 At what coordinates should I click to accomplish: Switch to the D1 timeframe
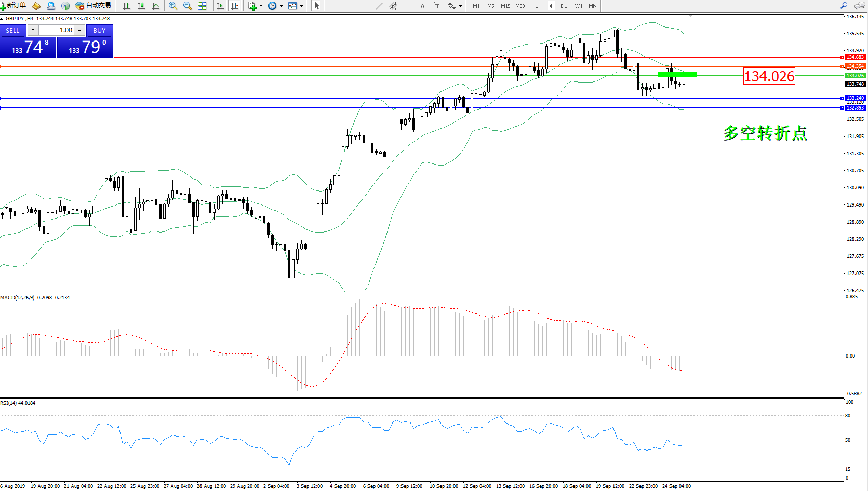click(x=564, y=6)
